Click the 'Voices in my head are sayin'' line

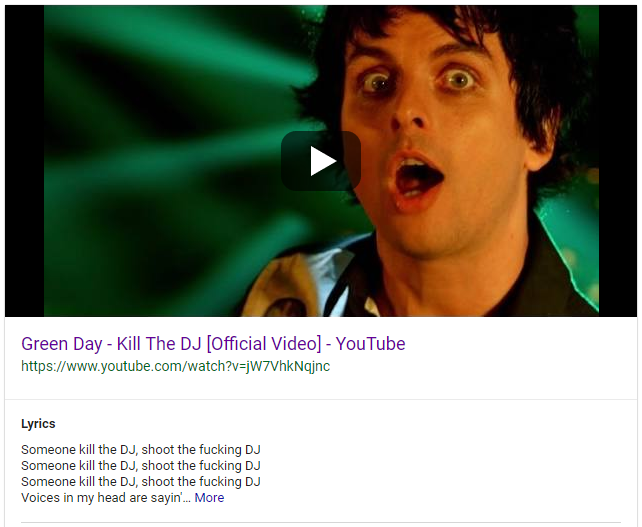coord(102,498)
